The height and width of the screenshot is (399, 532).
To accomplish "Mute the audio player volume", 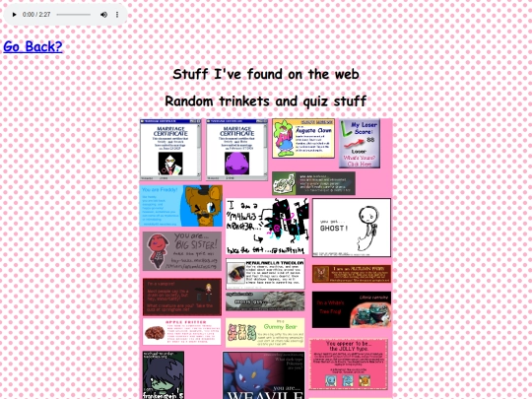I will coord(103,15).
